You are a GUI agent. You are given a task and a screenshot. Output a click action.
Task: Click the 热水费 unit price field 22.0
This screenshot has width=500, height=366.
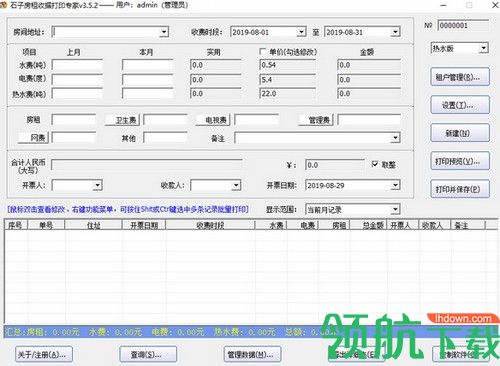click(288, 93)
